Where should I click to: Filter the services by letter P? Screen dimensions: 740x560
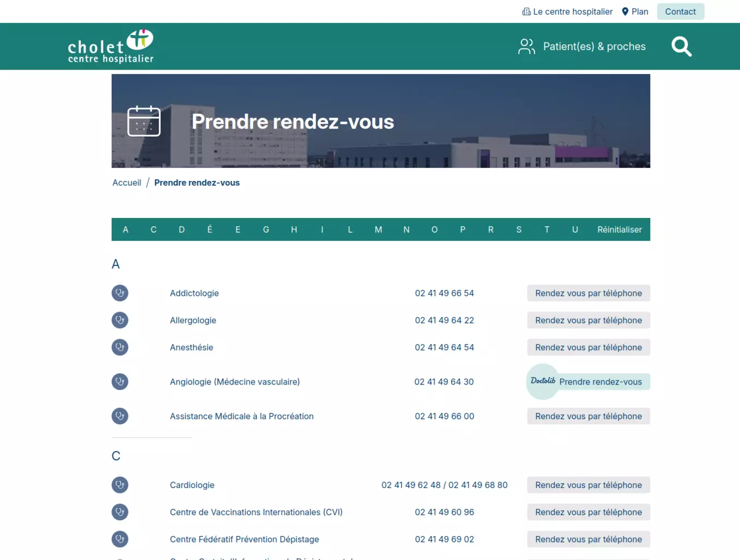(x=463, y=229)
